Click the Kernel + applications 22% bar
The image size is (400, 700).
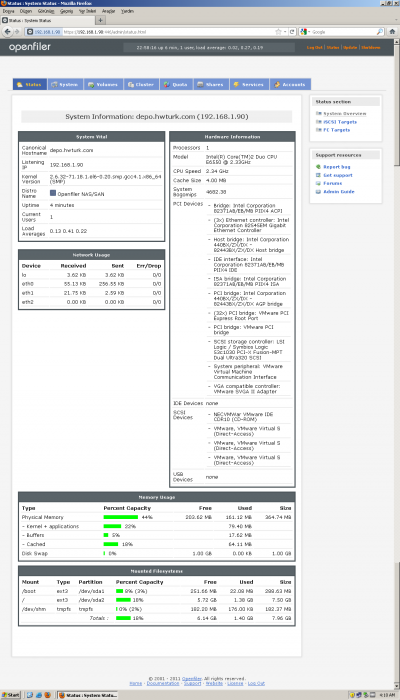pyautogui.click(x=112, y=526)
